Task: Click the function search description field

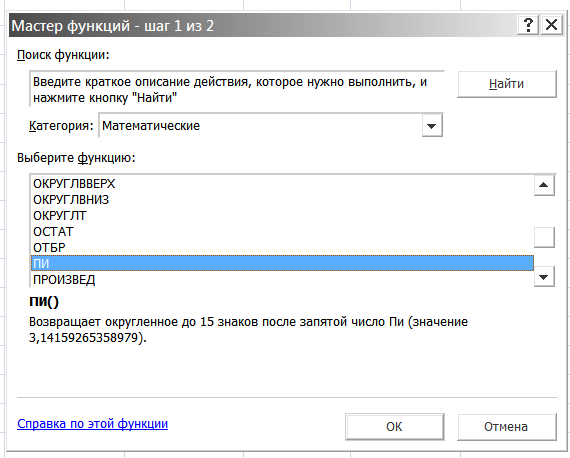Action: 237,89
